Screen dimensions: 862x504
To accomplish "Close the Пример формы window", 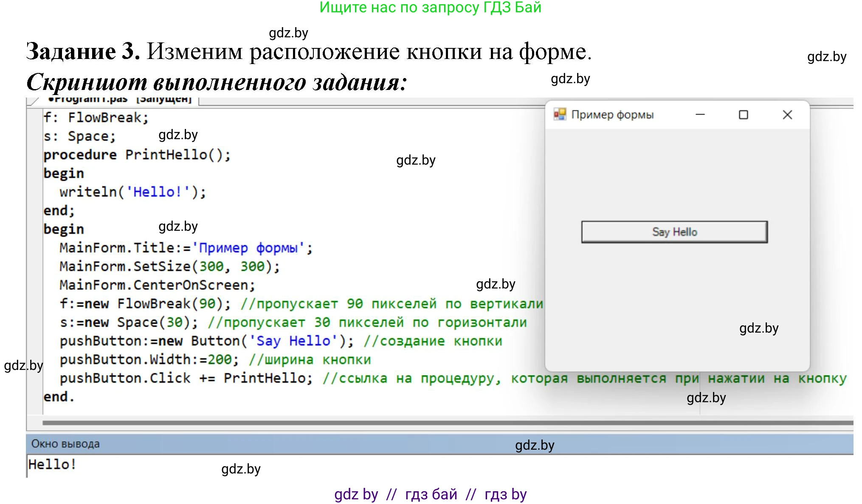I will [787, 115].
